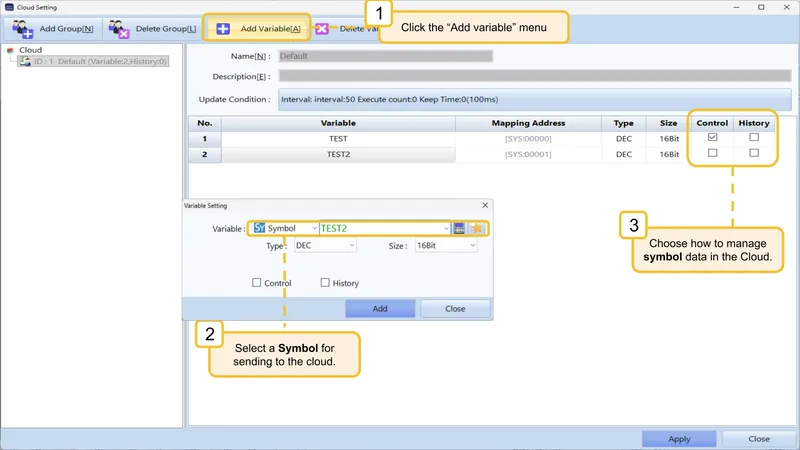
Task: Click the SY symbol type icon
Action: [259, 228]
